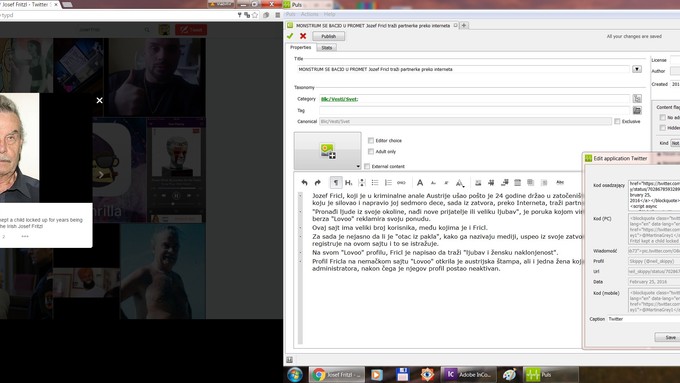The height and width of the screenshot is (383, 680).
Task: Tick the External content checkbox
Action: [367, 166]
